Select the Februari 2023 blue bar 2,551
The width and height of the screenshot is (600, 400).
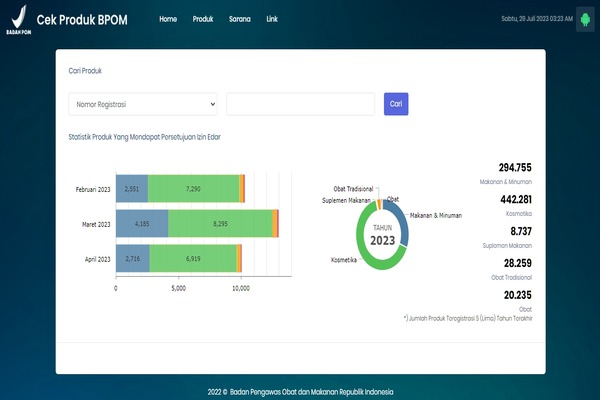132,189
